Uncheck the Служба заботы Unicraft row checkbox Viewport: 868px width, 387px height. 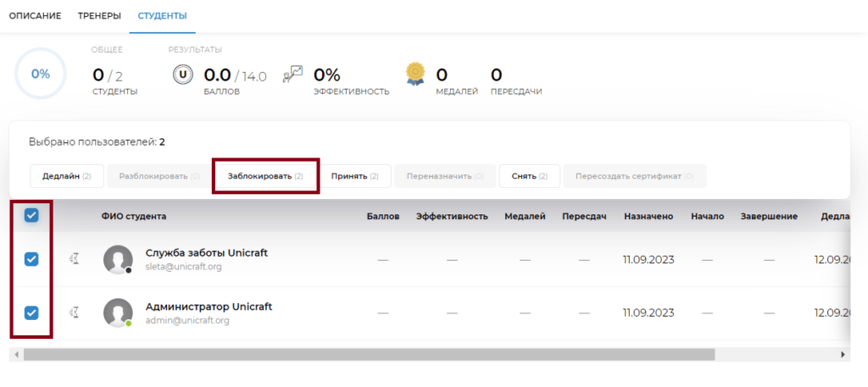tap(31, 259)
